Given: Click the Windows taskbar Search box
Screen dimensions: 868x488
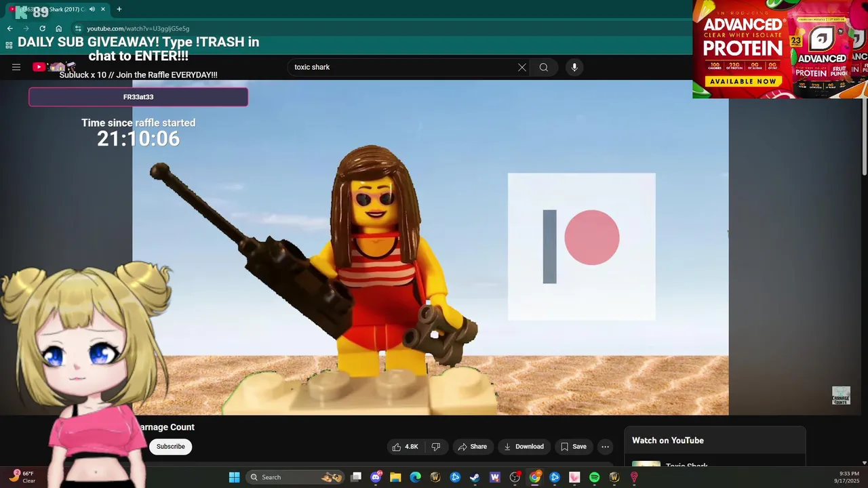Looking at the screenshot, I should [295, 477].
